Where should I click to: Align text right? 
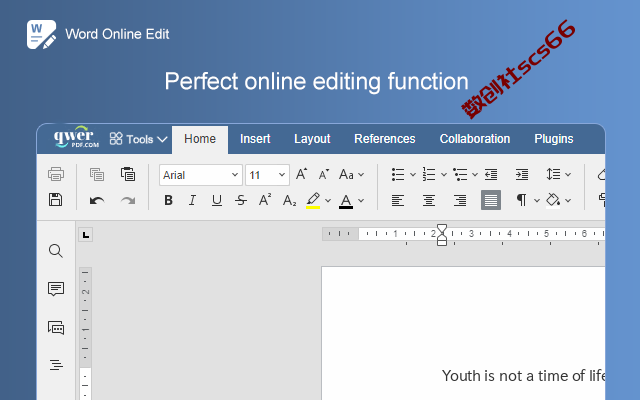(x=460, y=200)
